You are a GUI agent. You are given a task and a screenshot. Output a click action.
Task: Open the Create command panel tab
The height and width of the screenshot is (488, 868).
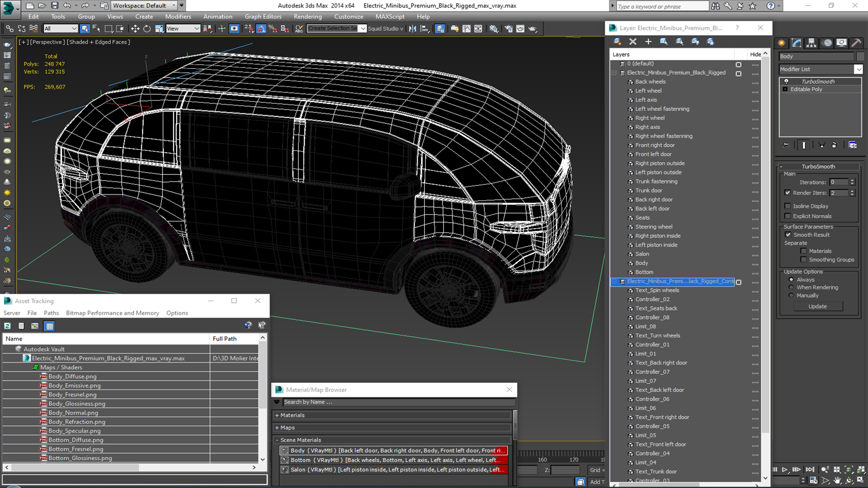click(782, 43)
